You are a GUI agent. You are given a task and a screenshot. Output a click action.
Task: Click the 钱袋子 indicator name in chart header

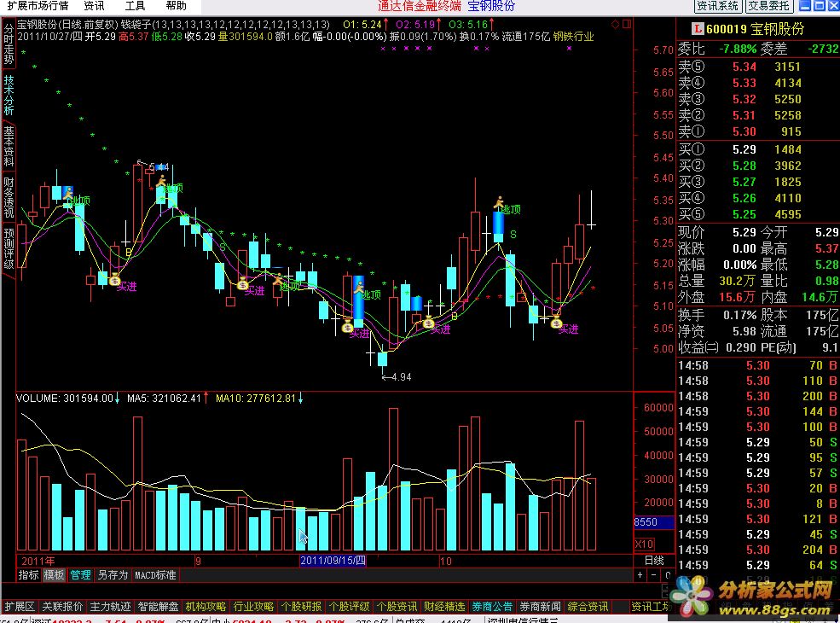(136, 25)
